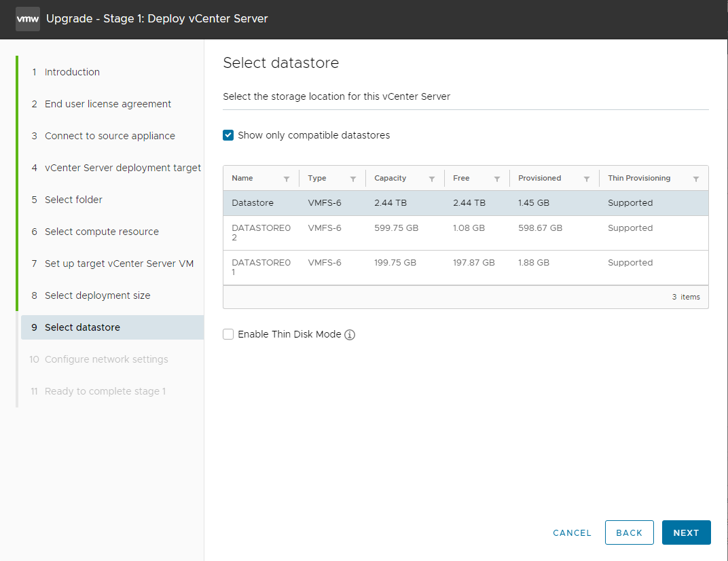
Task: Click the NEXT button
Action: 686,532
